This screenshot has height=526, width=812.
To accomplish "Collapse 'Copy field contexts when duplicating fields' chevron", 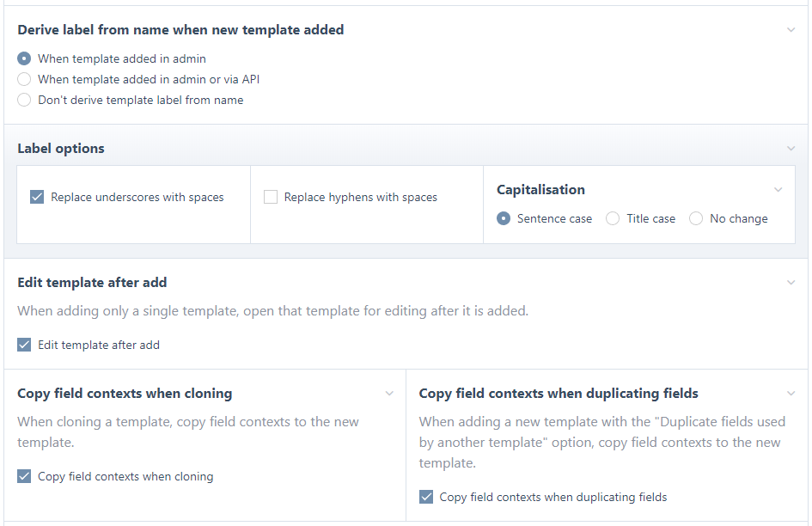I will [791, 394].
